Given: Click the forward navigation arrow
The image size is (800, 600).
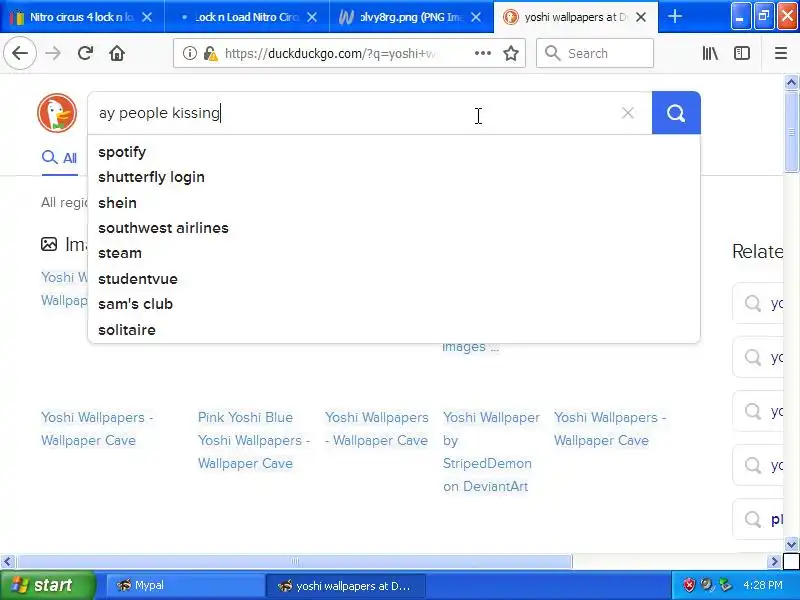Looking at the screenshot, I should point(53,53).
